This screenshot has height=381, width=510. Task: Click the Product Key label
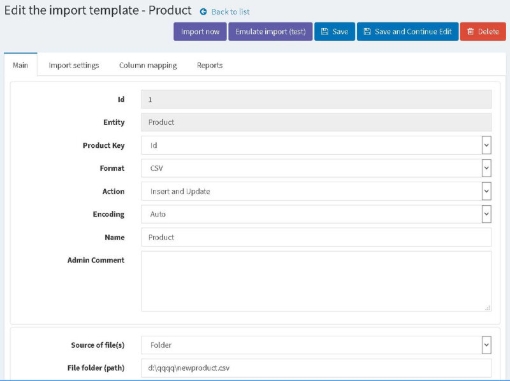[103, 145]
